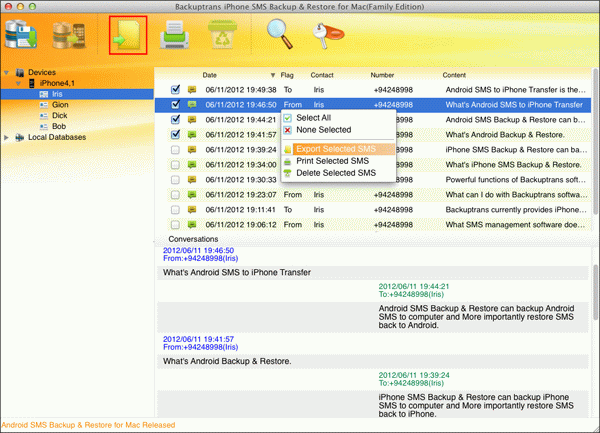Click the Backup SMS to computer toolbar icon

click(21, 34)
